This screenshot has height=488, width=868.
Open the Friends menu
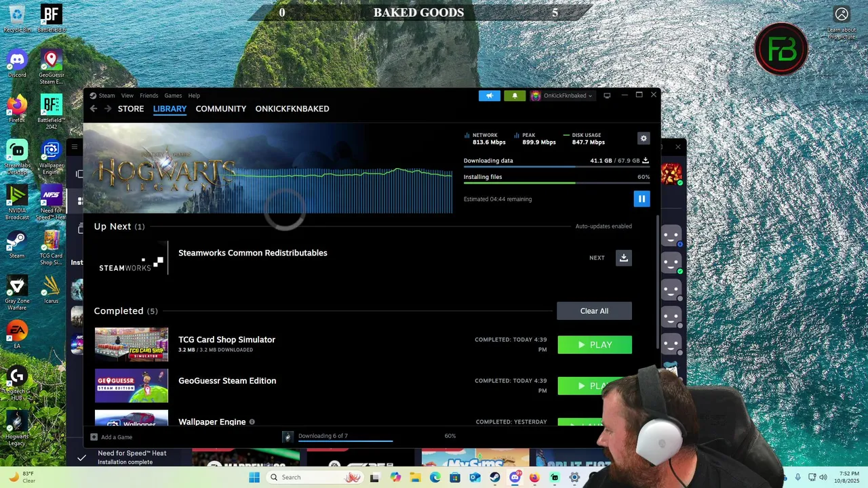[x=149, y=96]
